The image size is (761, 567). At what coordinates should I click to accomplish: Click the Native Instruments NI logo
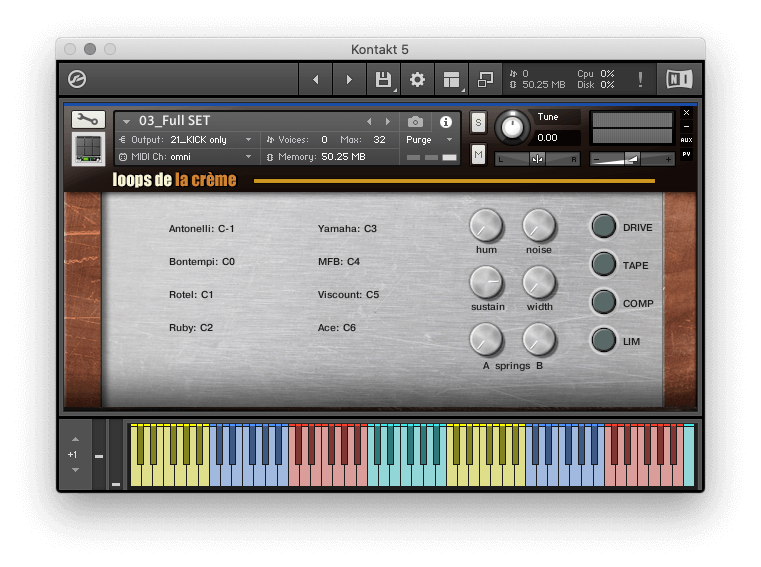(679, 79)
